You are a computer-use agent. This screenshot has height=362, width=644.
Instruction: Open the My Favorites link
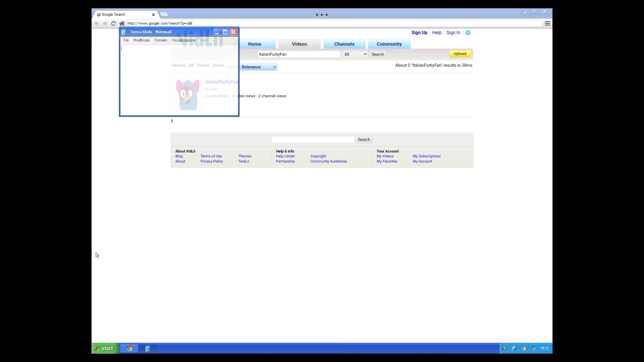click(x=387, y=162)
